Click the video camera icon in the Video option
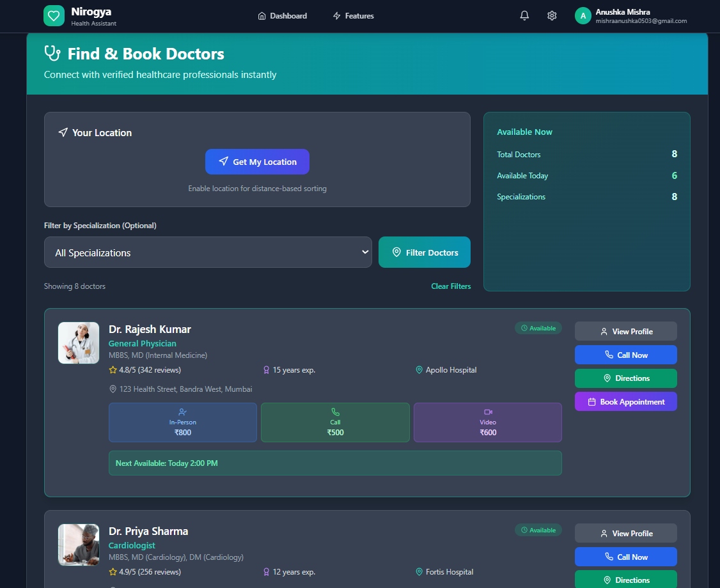 pos(487,413)
